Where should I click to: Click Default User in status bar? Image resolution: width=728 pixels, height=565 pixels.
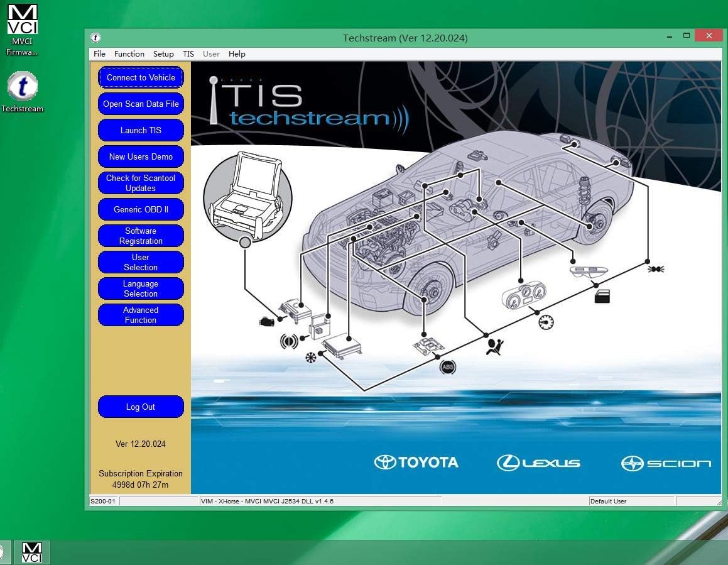(608, 502)
